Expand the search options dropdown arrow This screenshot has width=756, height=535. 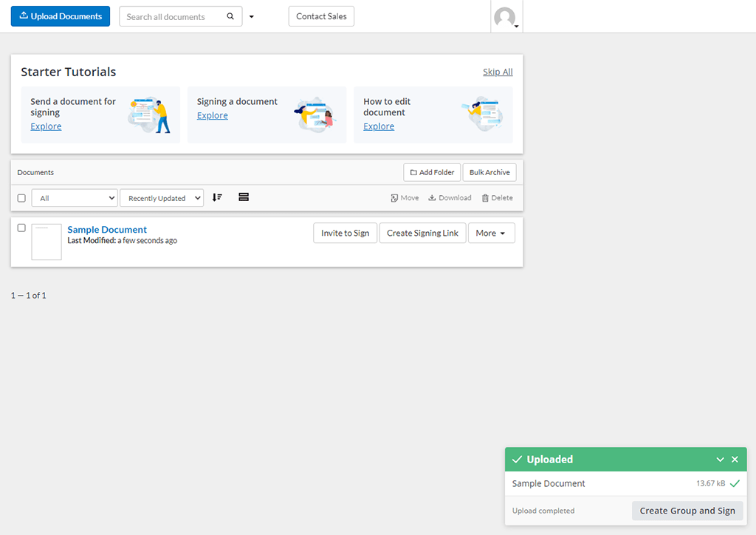(251, 17)
